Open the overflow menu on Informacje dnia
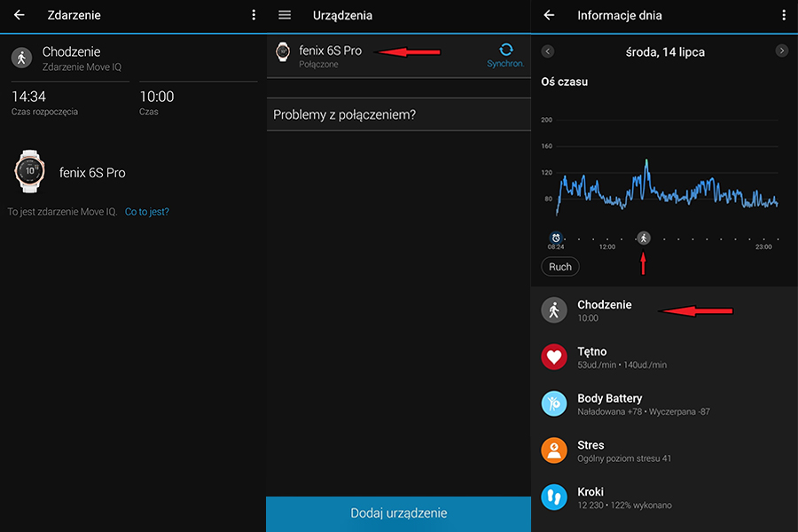This screenshot has height=532, width=798. coord(784,15)
